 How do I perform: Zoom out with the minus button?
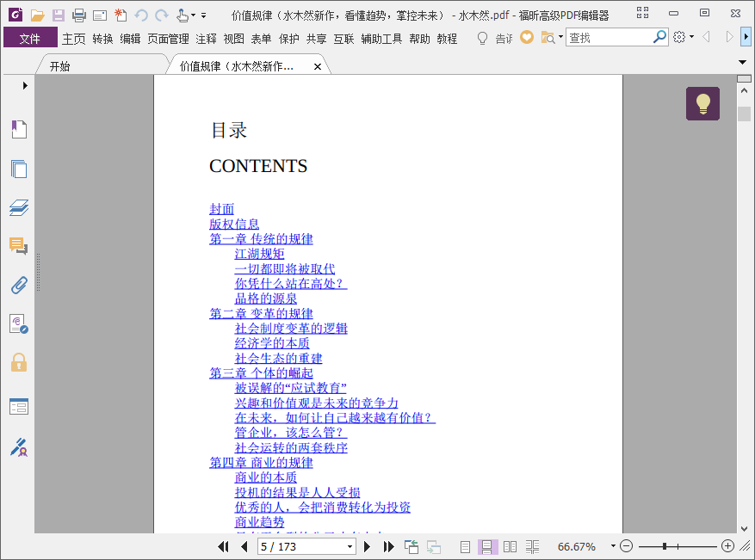pos(626,546)
